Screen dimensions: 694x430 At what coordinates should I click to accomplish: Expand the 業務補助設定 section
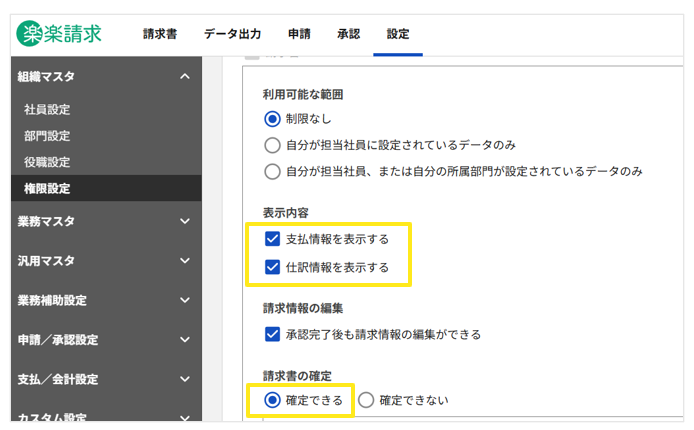184,300
